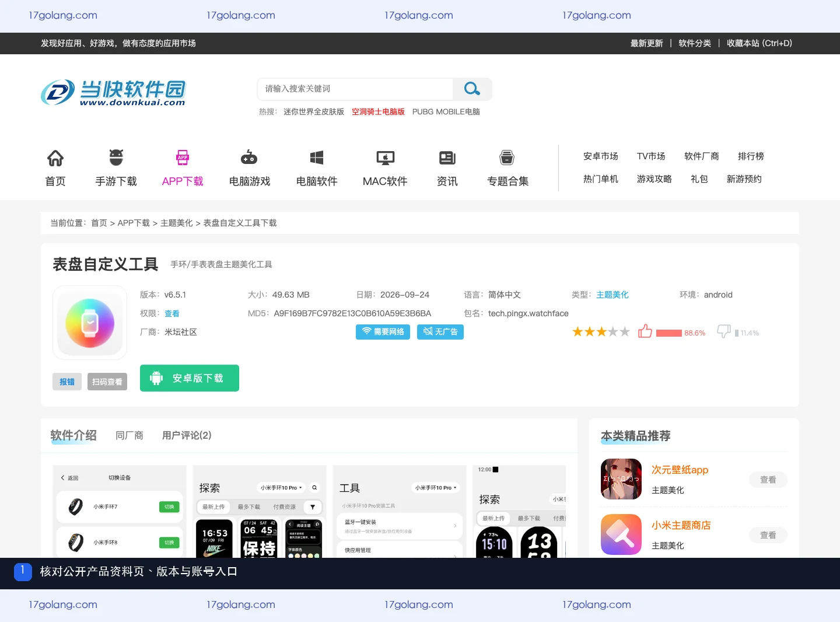Viewport: 840px width, 622px height.
Task: Click the 需要网络 tag
Action: 383,332
